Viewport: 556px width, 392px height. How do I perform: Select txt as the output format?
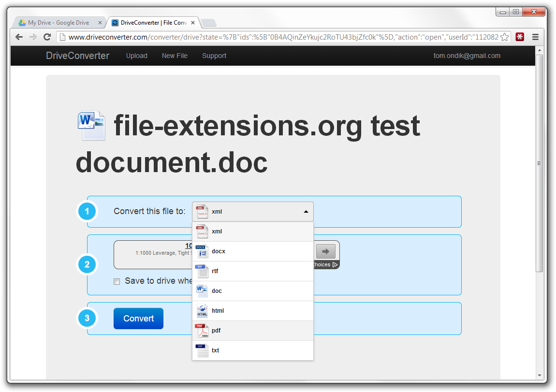[253, 350]
